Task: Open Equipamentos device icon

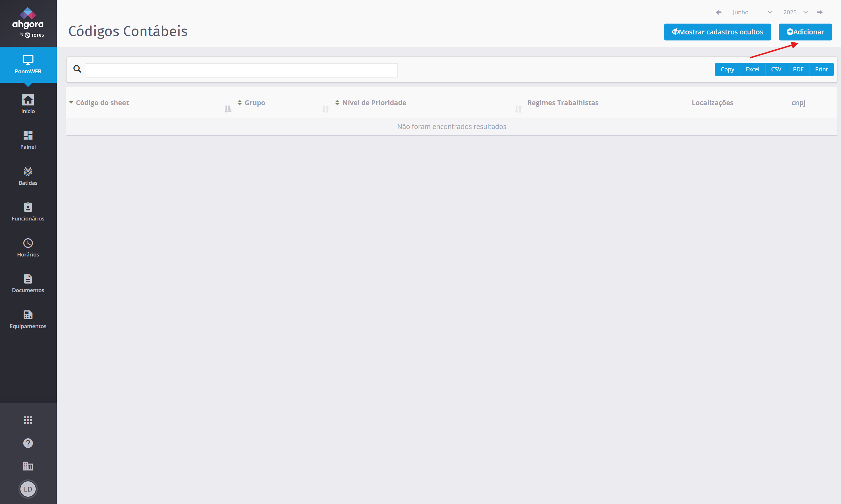Action: pyautogui.click(x=28, y=315)
